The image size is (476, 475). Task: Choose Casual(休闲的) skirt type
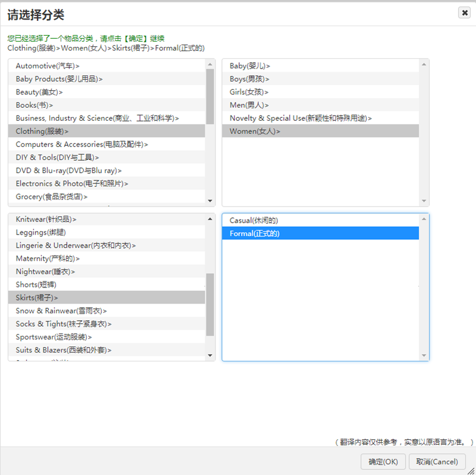tap(254, 220)
